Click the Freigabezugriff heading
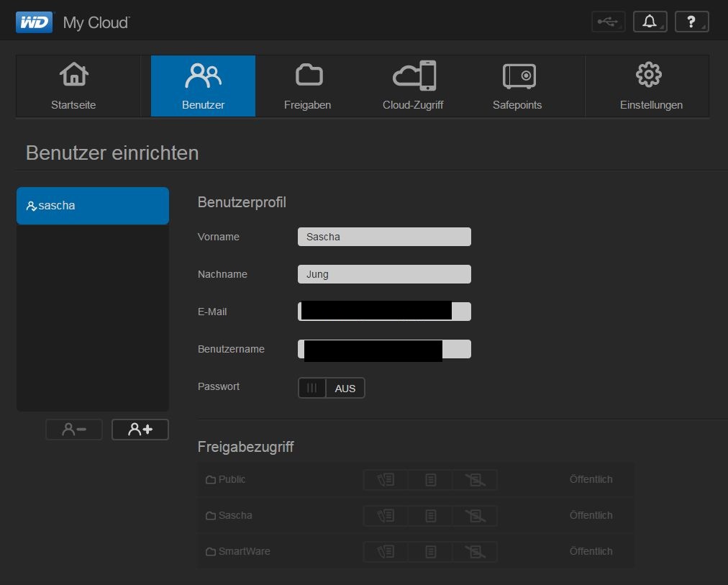 (x=245, y=447)
